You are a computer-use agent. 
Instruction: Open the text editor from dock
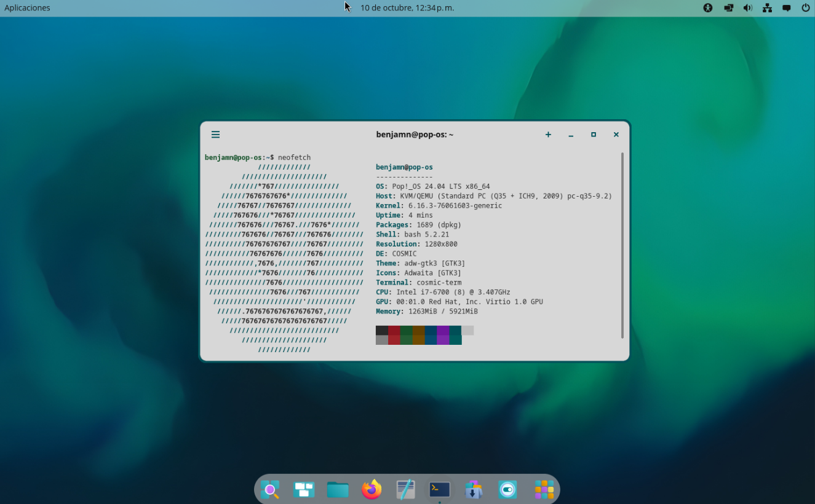(x=405, y=489)
